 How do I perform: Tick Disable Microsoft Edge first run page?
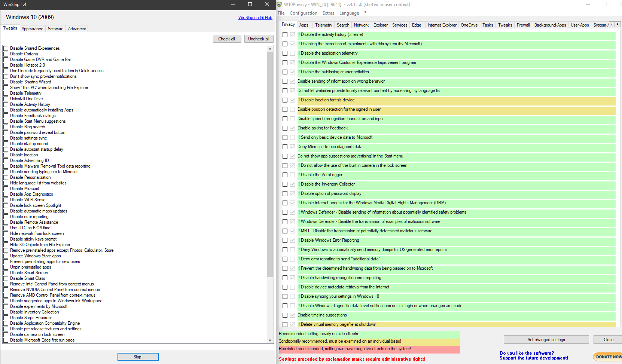point(6,340)
